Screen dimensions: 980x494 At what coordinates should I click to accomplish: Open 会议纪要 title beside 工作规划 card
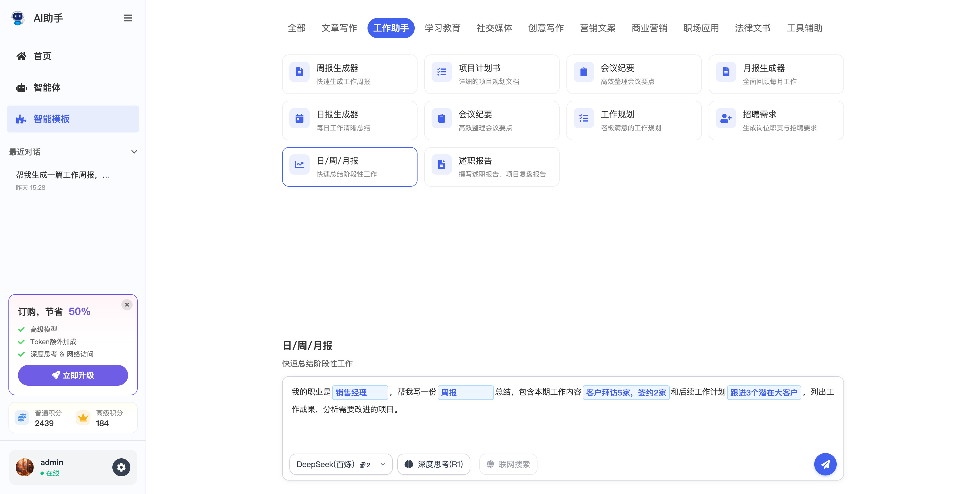476,115
